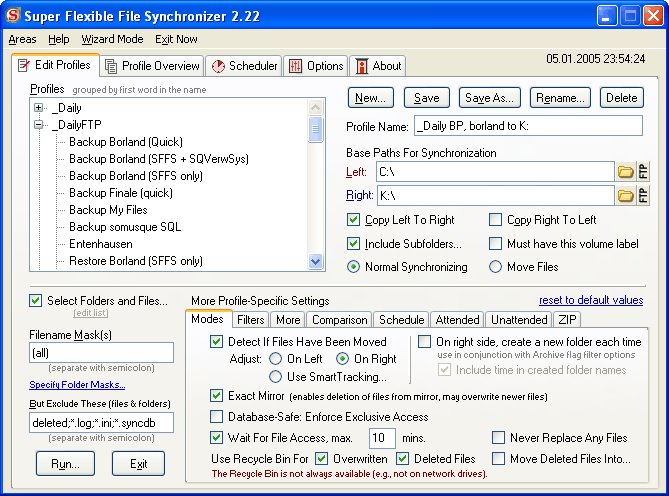
Task: Toggle Detect If Files Have Been Moved
Action: point(216,342)
